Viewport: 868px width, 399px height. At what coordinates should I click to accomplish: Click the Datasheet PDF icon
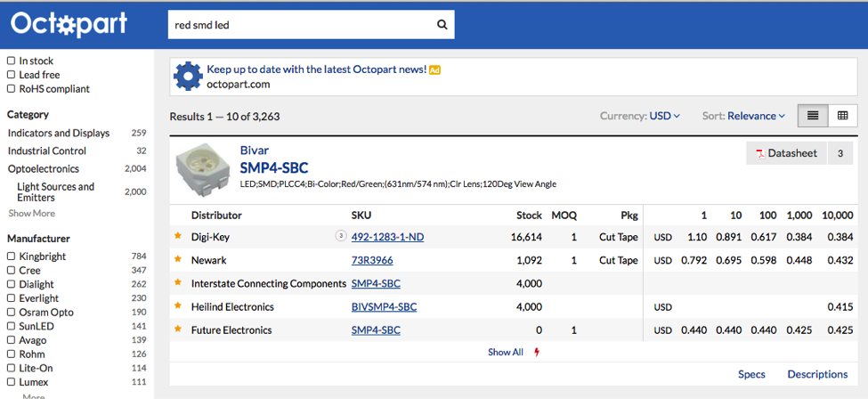[760, 153]
